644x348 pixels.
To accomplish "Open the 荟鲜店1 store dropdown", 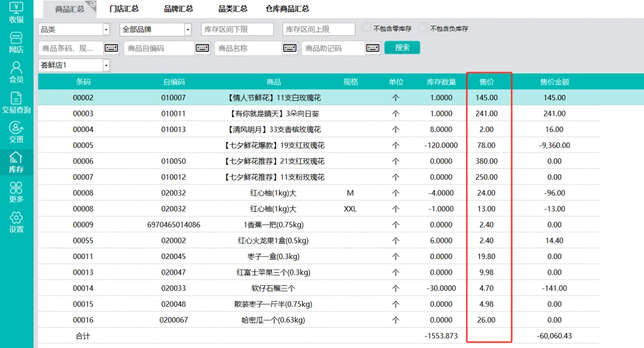I will 106,65.
